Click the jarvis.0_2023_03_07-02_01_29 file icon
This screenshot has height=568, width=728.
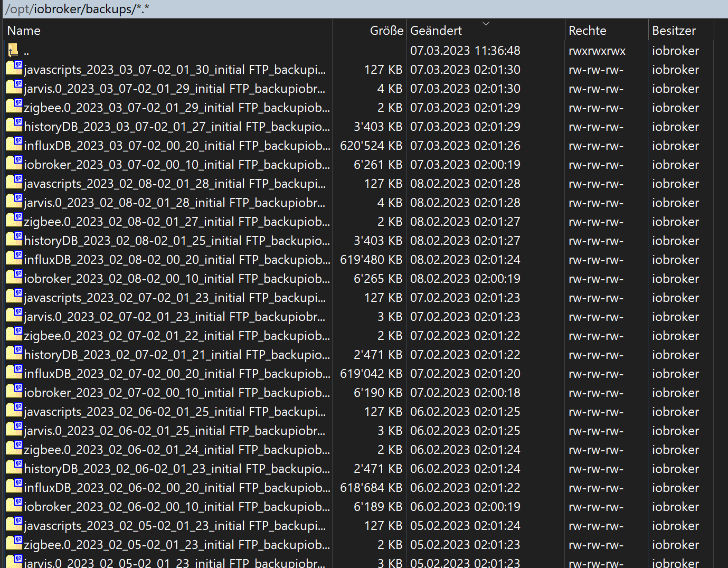pos(14,88)
